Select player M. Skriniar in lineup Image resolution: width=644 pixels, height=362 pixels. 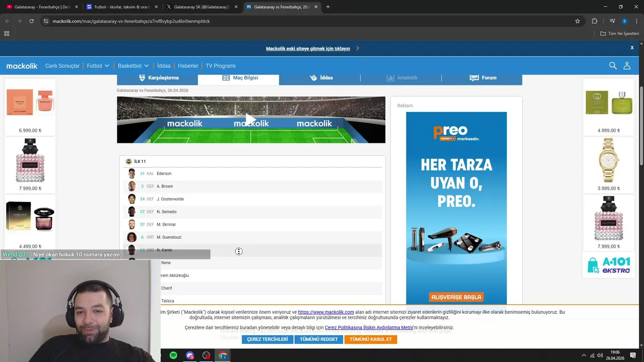[x=166, y=225]
